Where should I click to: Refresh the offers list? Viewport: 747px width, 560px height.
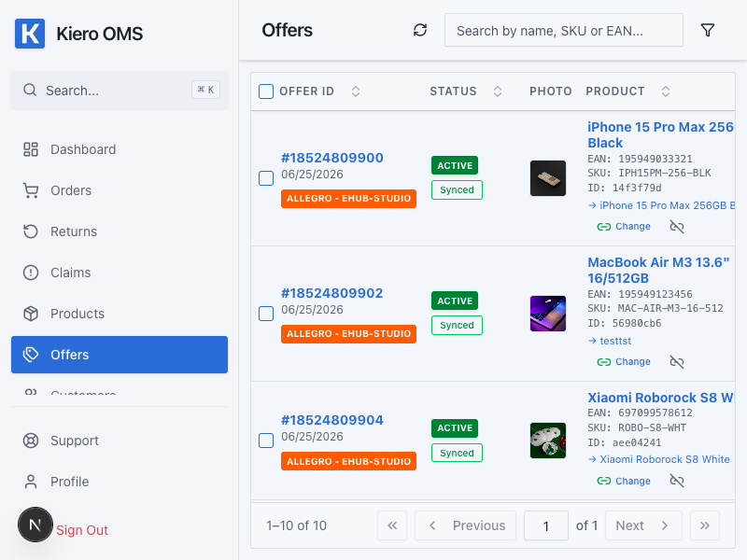(x=419, y=31)
